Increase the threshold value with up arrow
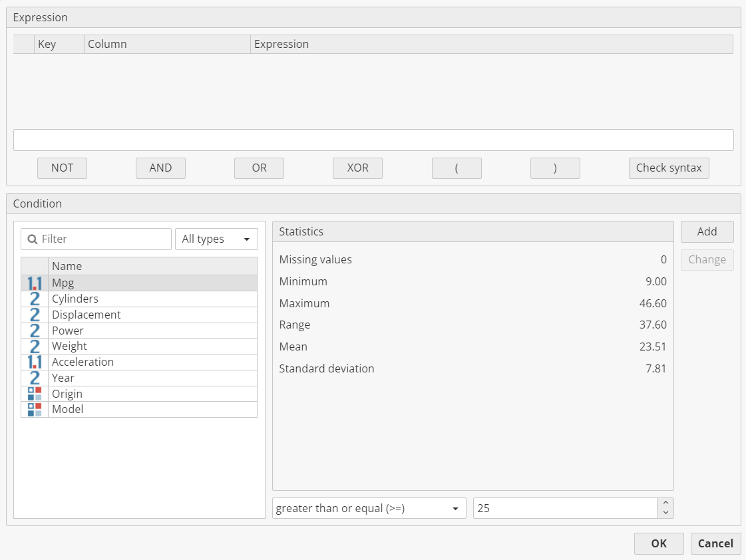Screen dimensions: 746x560 (x=666, y=503)
